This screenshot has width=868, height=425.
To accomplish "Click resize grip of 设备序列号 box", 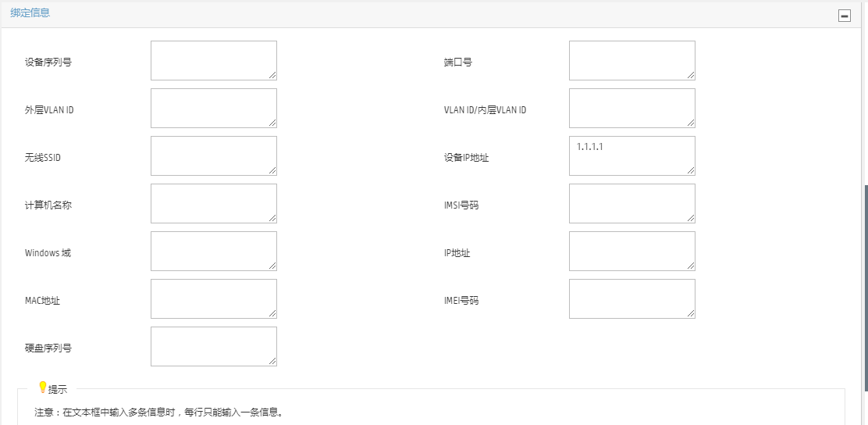I will tap(272, 75).
